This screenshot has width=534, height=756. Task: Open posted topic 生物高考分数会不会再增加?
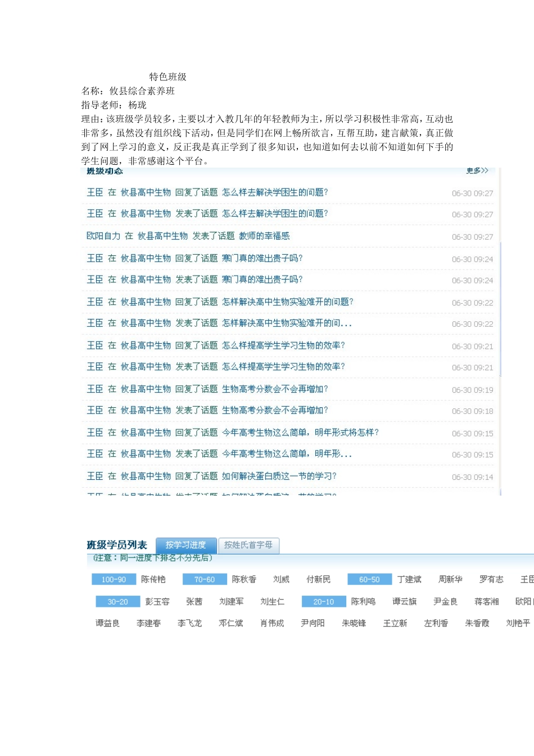(275, 411)
